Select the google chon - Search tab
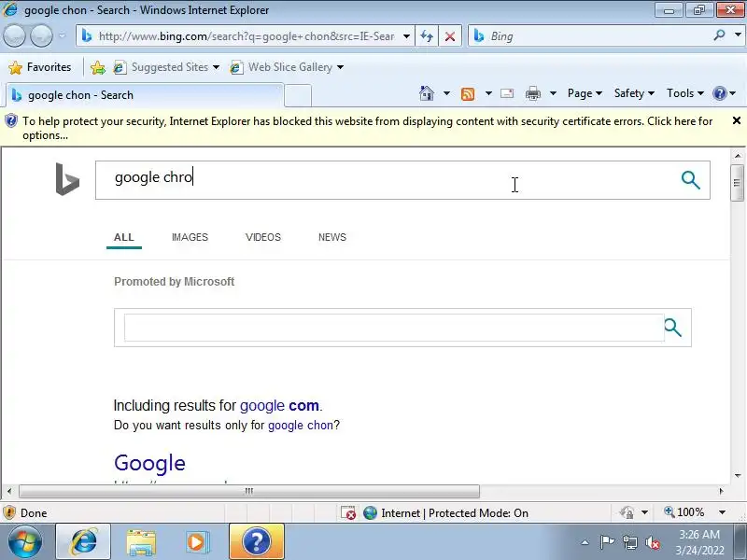Image resolution: width=747 pixels, height=560 pixels. point(145,95)
